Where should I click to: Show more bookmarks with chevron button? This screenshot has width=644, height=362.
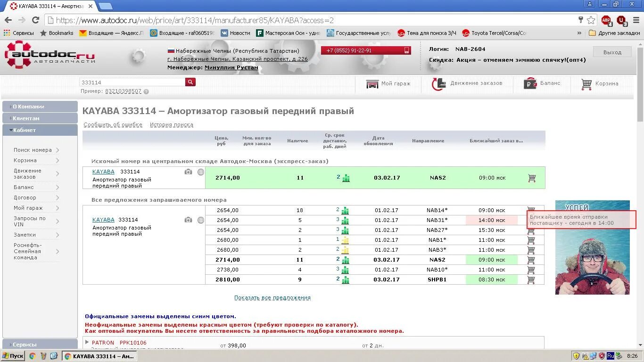coord(579,33)
